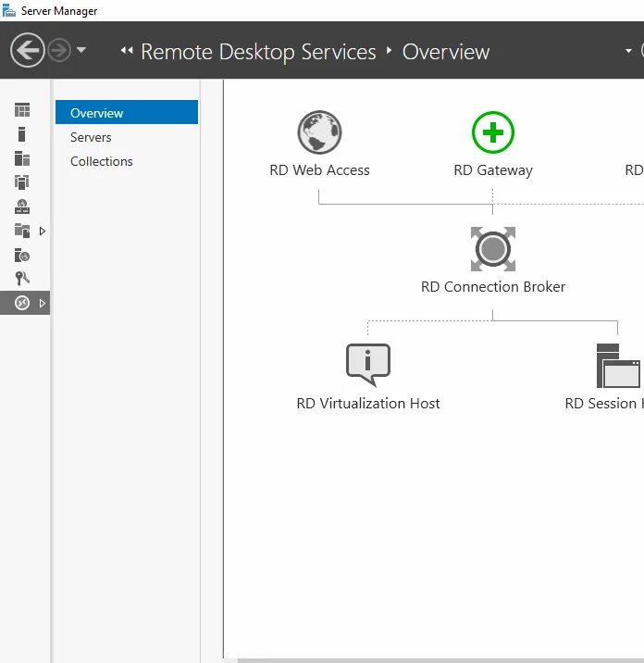
Task: Open the Collections page
Action: [x=102, y=161]
